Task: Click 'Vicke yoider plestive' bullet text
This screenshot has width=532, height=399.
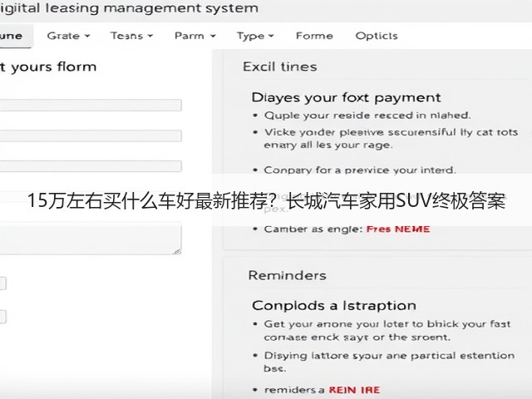Action: pos(391,139)
